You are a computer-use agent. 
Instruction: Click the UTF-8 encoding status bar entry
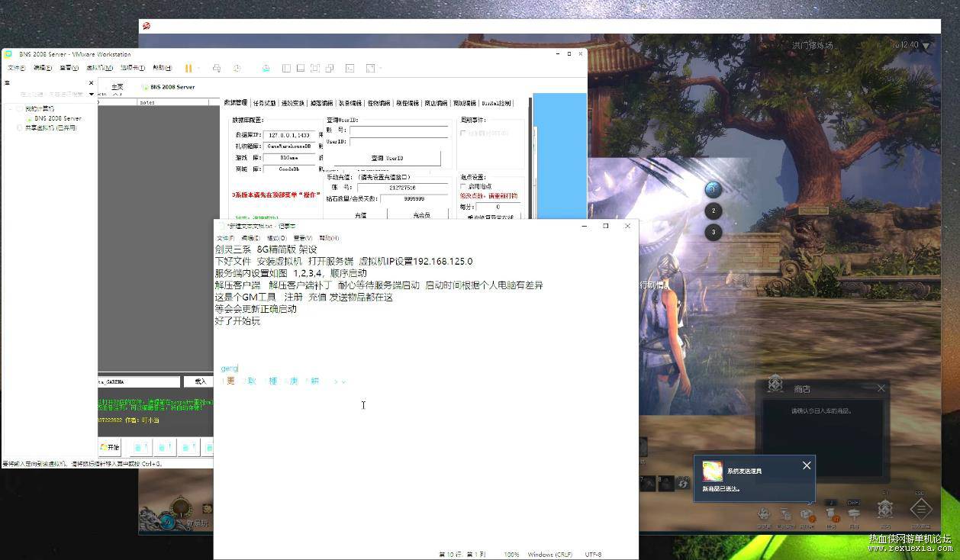click(x=593, y=555)
